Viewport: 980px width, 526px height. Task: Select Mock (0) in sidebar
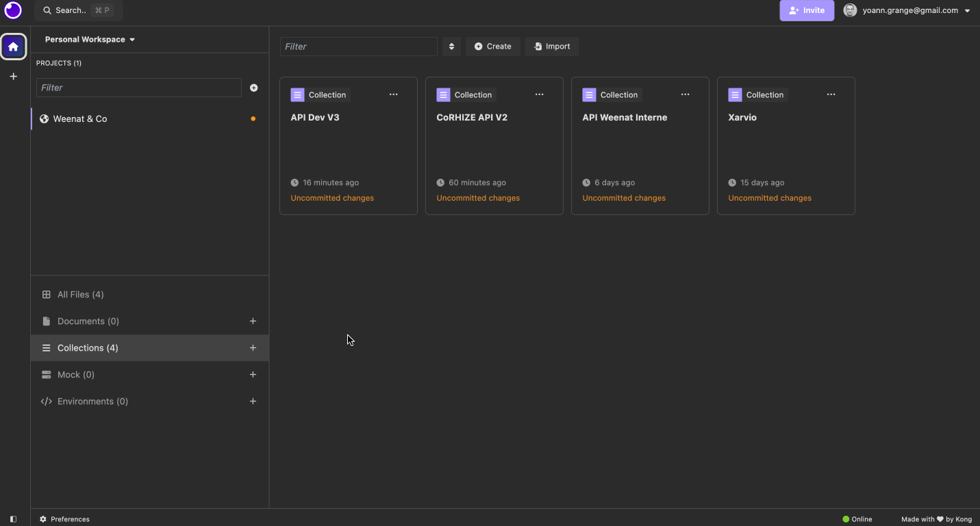tap(75, 375)
